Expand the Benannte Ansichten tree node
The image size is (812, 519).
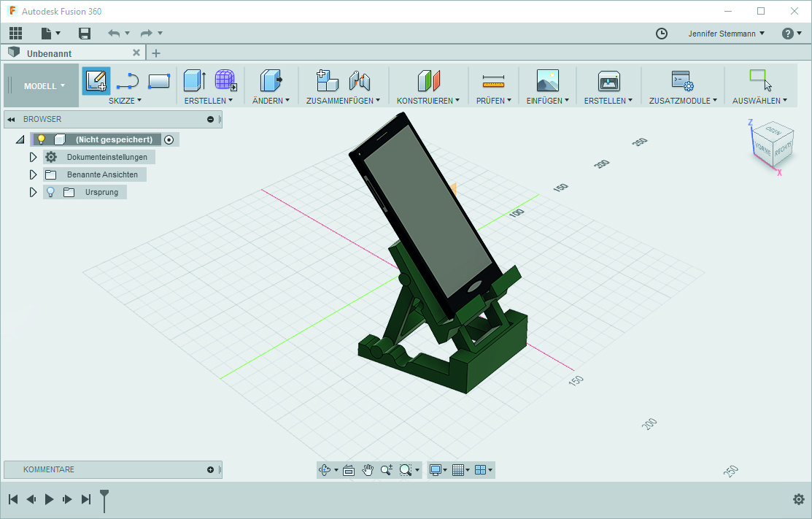(x=33, y=174)
